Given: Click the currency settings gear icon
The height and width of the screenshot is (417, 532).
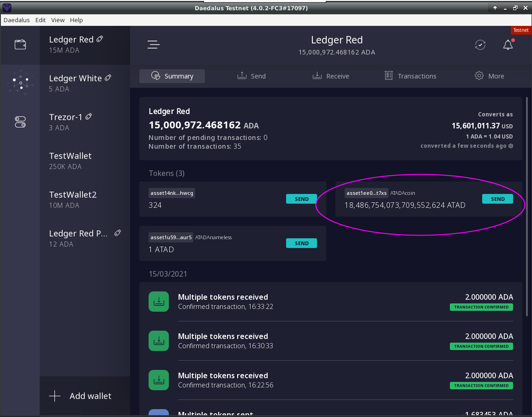Looking at the screenshot, I should point(511,145).
